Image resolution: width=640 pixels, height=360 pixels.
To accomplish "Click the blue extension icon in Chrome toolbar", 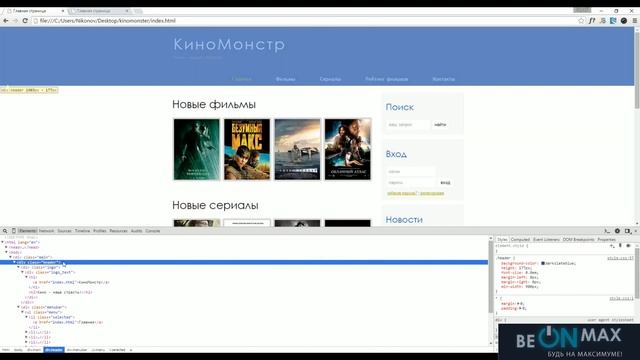I will (x=613, y=20).
